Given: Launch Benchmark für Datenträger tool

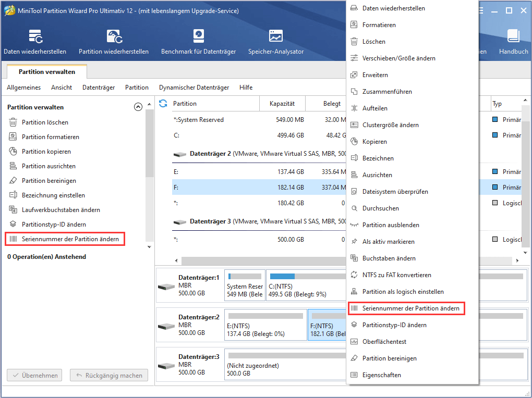Looking at the screenshot, I should click(198, 36).
